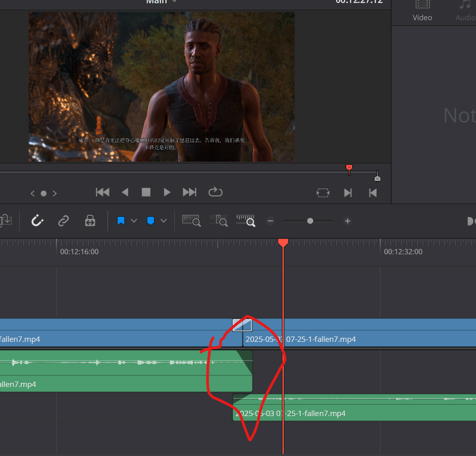Toggle position lock icon
The image size is (476, 456).
pyautogui.click(x=90, y=221)
